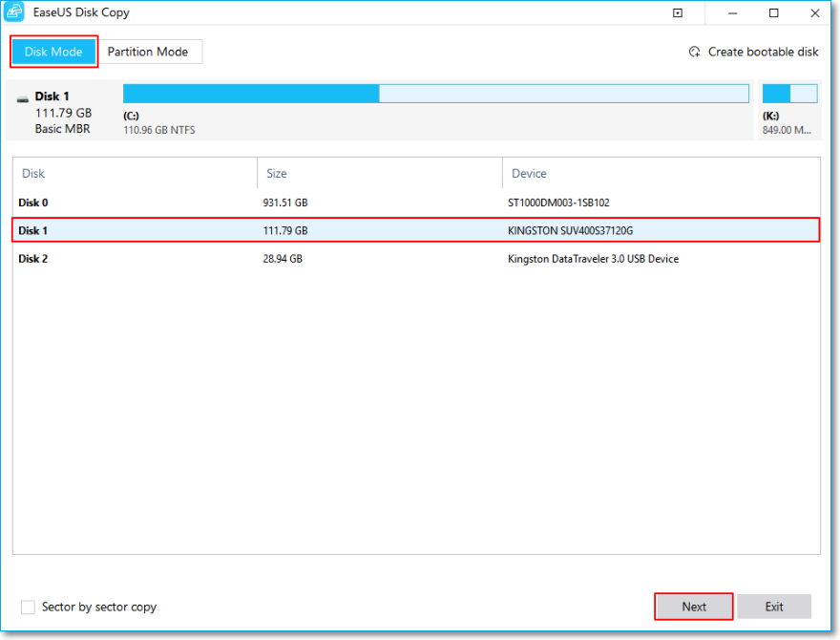Click the blue usage bar of the C: drive

click(x=248, y=93)
